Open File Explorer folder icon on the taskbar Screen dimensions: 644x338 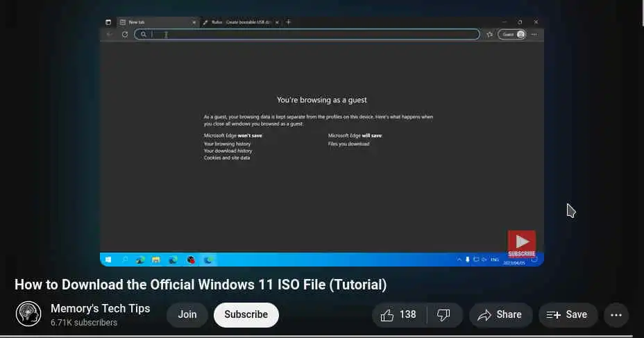[x=156, y=260]
